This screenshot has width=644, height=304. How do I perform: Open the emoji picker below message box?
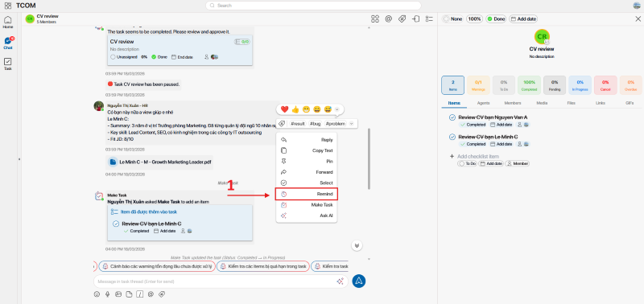pyautogui.click(x=97, y=294)
